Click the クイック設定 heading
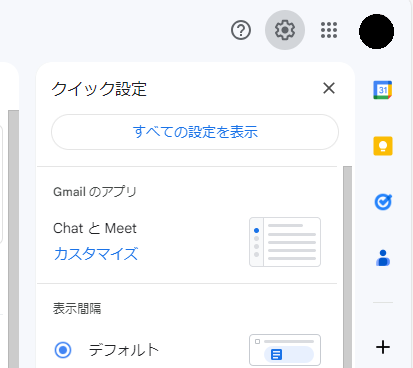Screen dimensions: 413x368 [99, 89]
